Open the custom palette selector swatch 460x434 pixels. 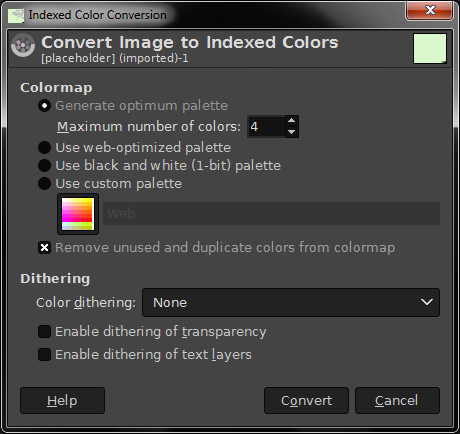coord(78,214)
